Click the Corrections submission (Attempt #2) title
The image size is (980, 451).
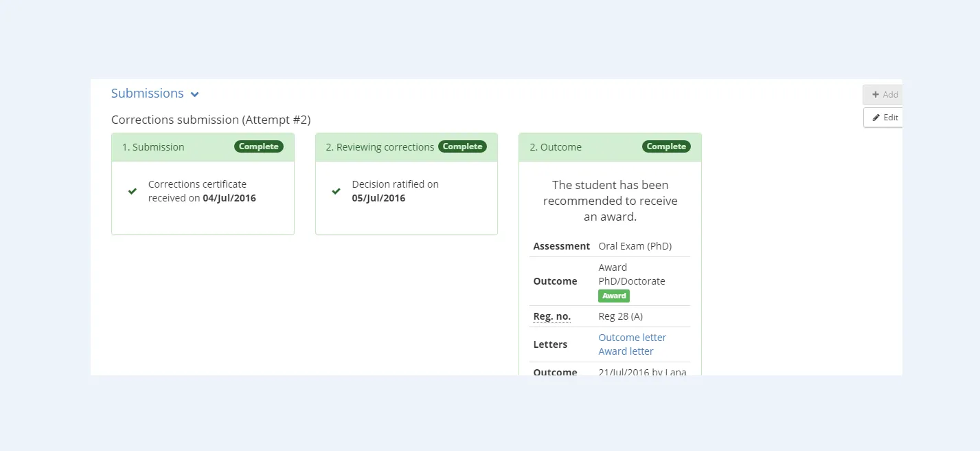[211, 120]
